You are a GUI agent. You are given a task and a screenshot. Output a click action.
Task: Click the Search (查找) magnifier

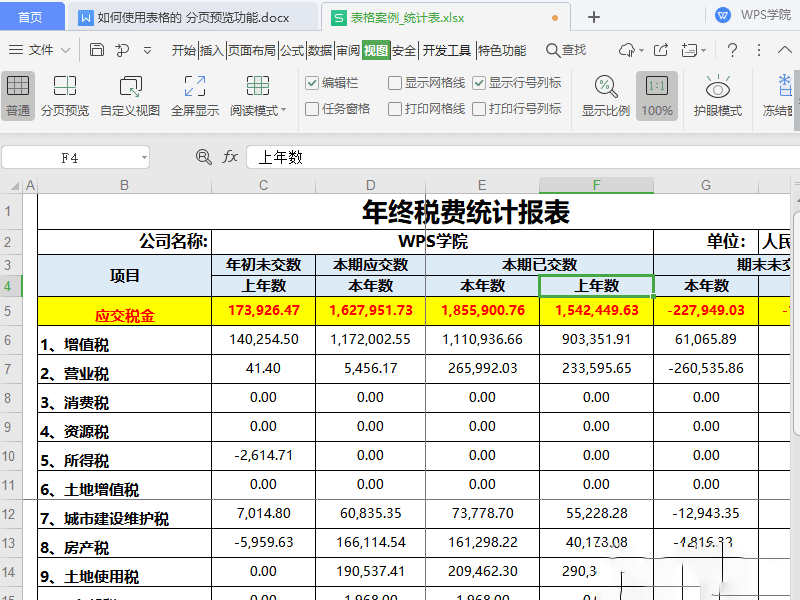pyautogui.click(x=553, y=50)
